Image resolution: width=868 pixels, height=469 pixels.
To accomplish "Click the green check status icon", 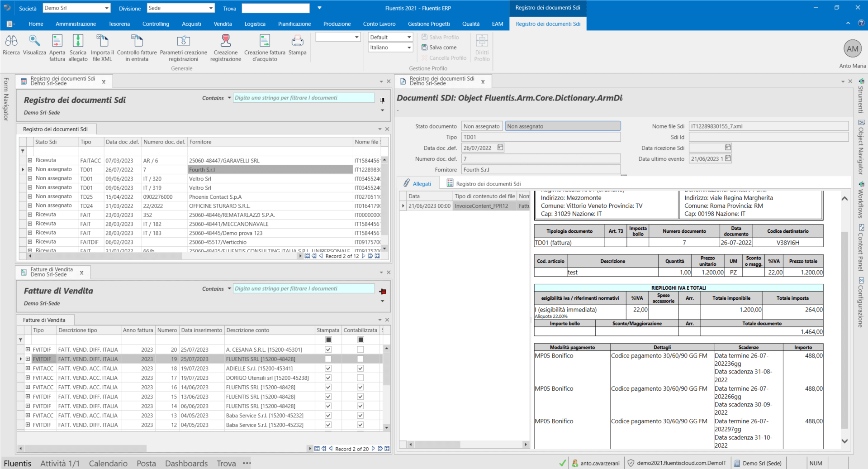I will pos(562,463).
